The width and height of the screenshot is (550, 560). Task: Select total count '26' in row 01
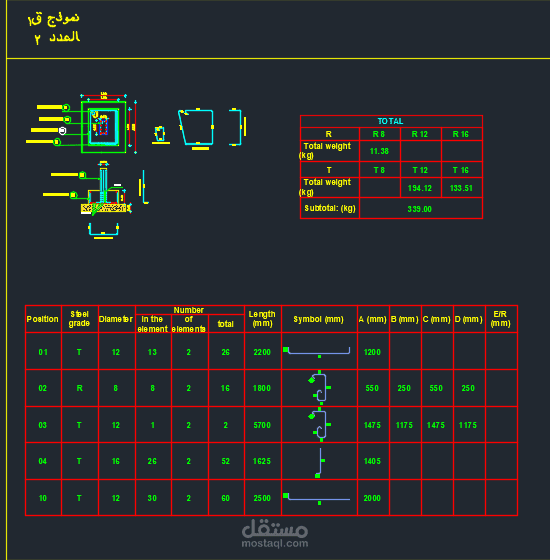226,352
